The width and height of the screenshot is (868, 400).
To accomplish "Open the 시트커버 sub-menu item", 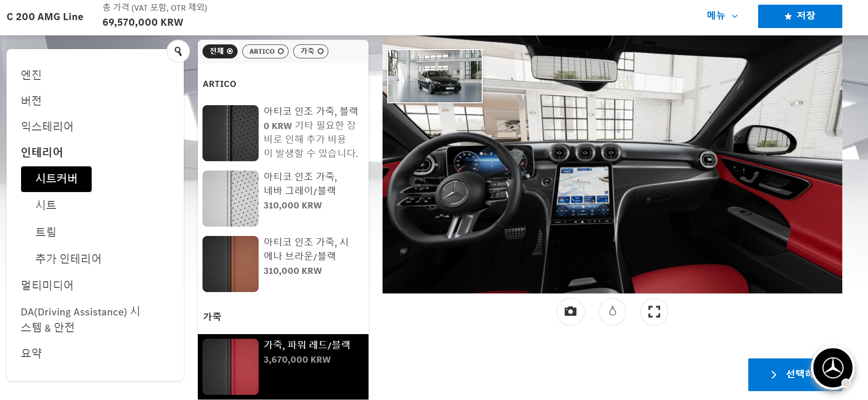I will 56,179.
